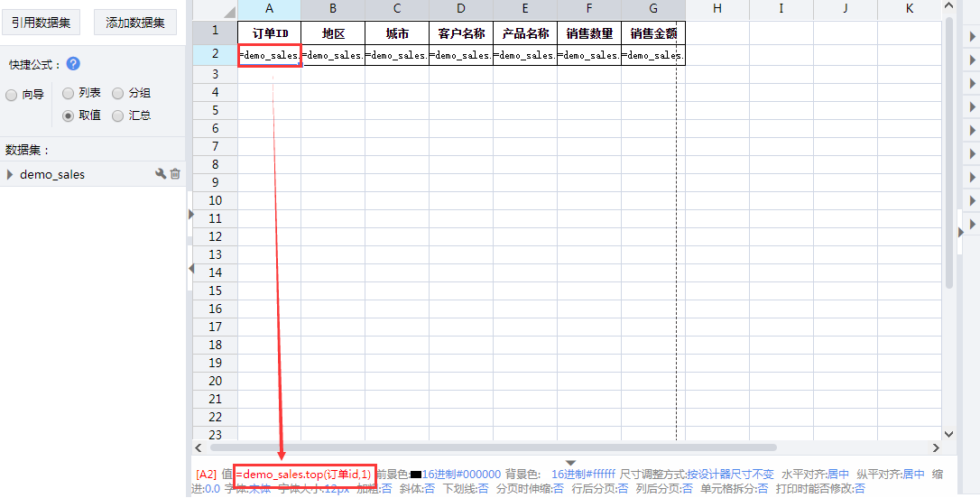Select column B header
This screenshot has width=980, height=498.
(333, 9)
